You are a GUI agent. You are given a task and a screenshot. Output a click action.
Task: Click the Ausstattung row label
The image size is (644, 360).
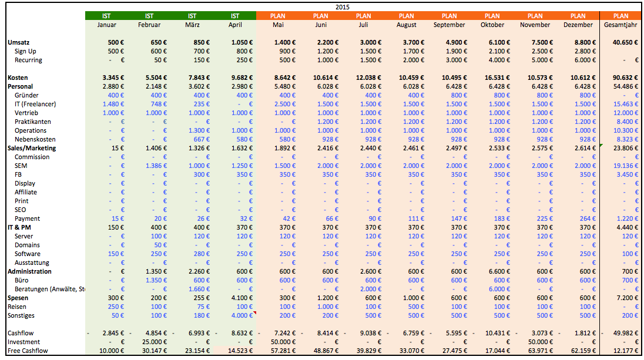32,263
